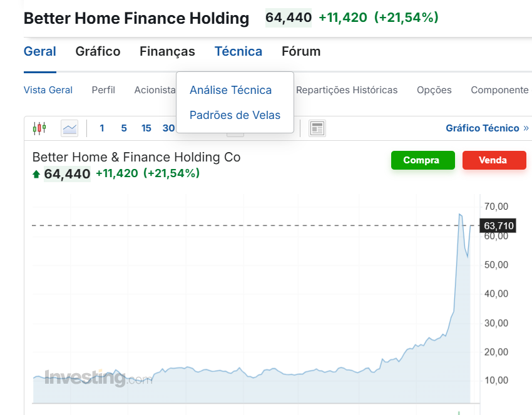Click the Investing.com watermark logo

98,377
